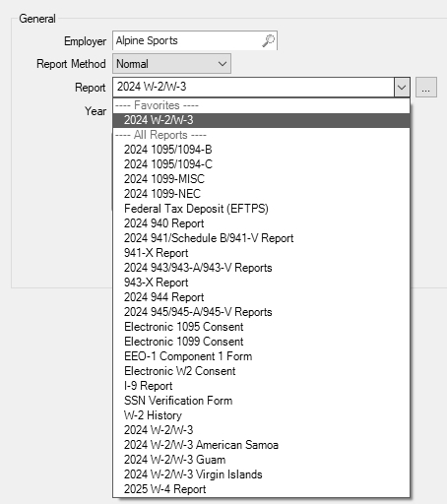The image size is (447, 504).
Task: Click the Employer lookup magnifier icon
Action: (268, 40)
